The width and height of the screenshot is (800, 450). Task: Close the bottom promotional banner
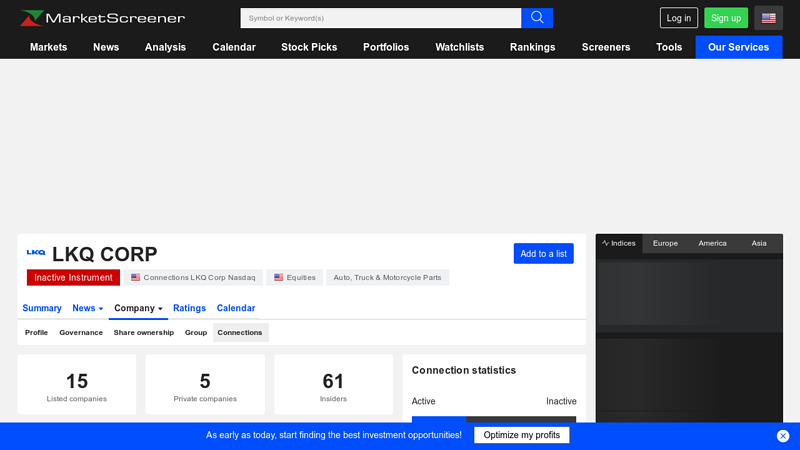pos(783,436)
